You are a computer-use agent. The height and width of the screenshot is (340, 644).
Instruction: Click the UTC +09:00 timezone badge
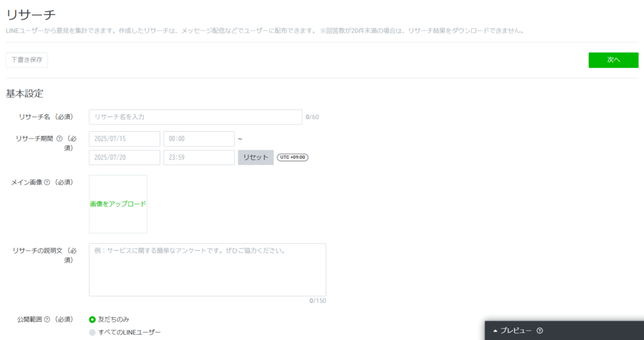[x=292, y=157]
